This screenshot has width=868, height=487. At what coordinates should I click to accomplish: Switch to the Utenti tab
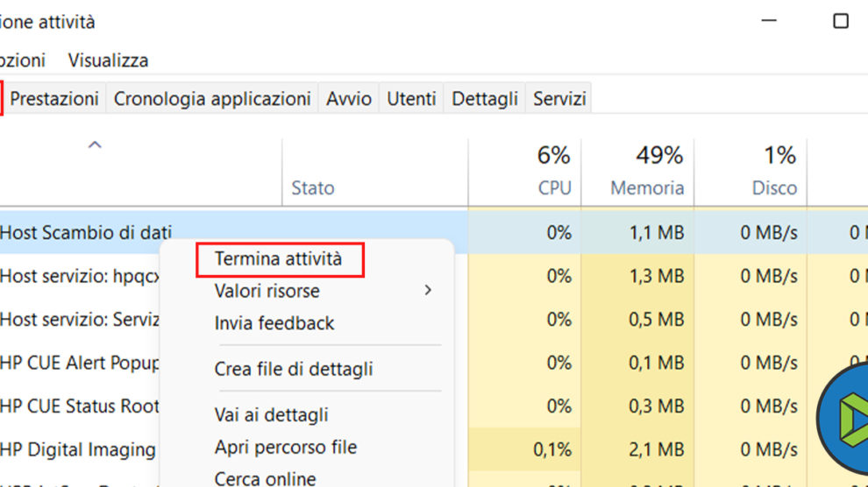click(x=411, y=99)
